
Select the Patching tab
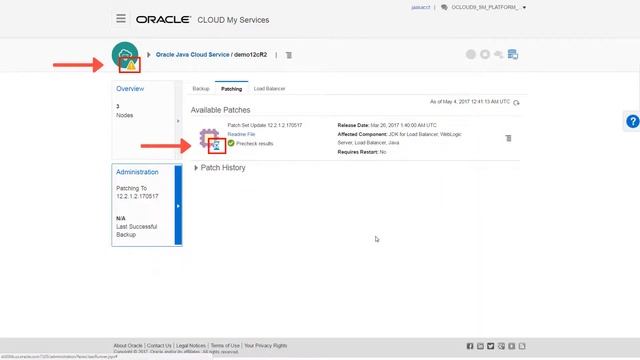(231, 89)
